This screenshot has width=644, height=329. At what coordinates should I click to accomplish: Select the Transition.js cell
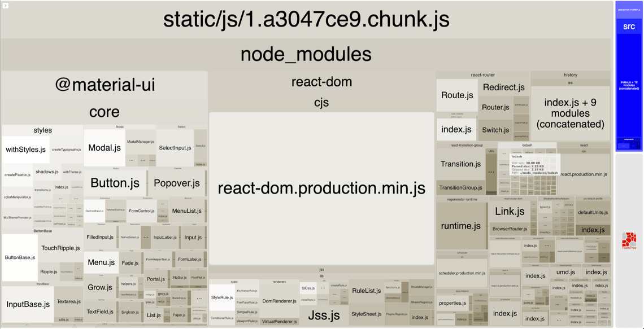pyautogui.click(x=460, y=164)
